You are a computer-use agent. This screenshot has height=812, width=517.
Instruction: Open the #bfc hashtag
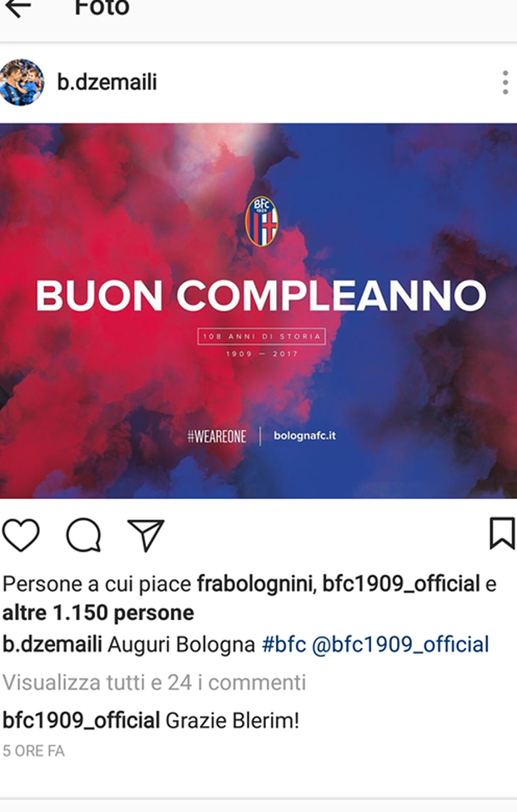click(x=284, y=645)
